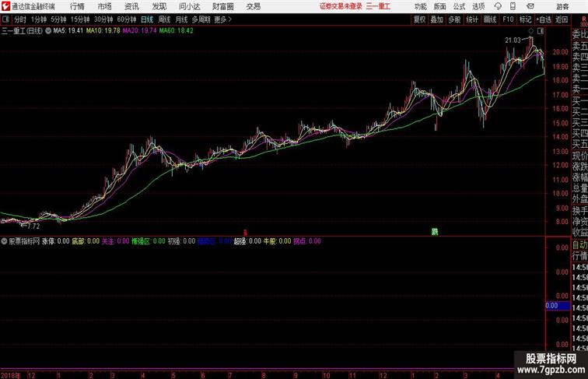Open main chart indicator dropdown beside 三一重工
Viewport: 588px width, 379px height.
click(x=48, y=31)
